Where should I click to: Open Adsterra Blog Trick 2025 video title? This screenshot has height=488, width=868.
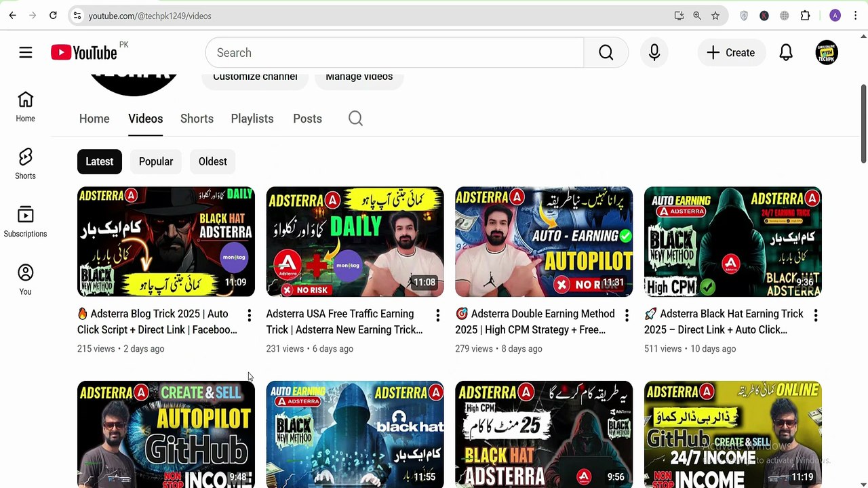[157, 322]
